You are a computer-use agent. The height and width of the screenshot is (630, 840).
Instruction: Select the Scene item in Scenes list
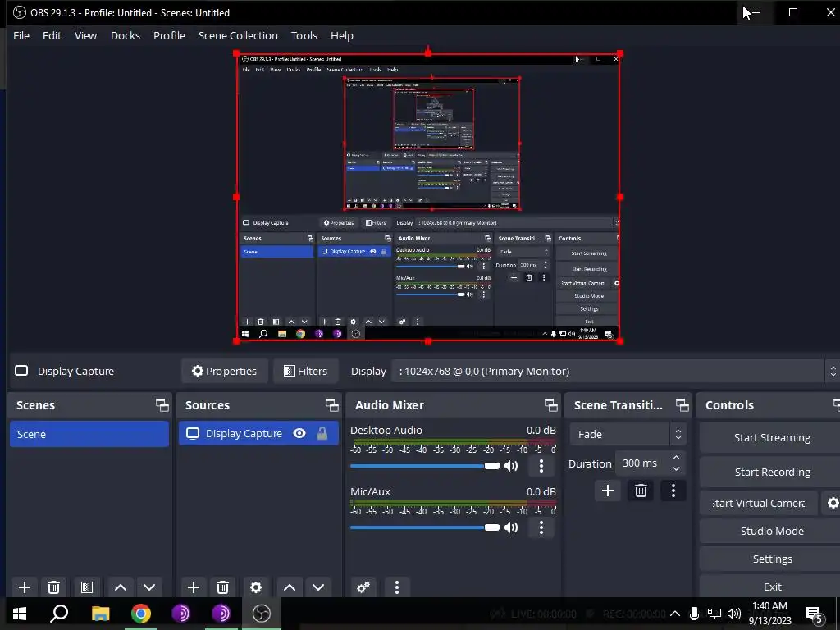pyautogui.click(x=89, y=434)
